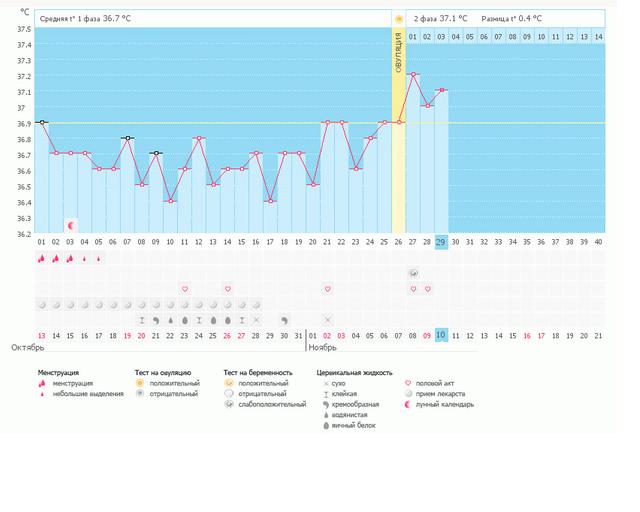
Task: Click the sticky cervical fluid icon on day 08
Action: click(x=142, y=320)
